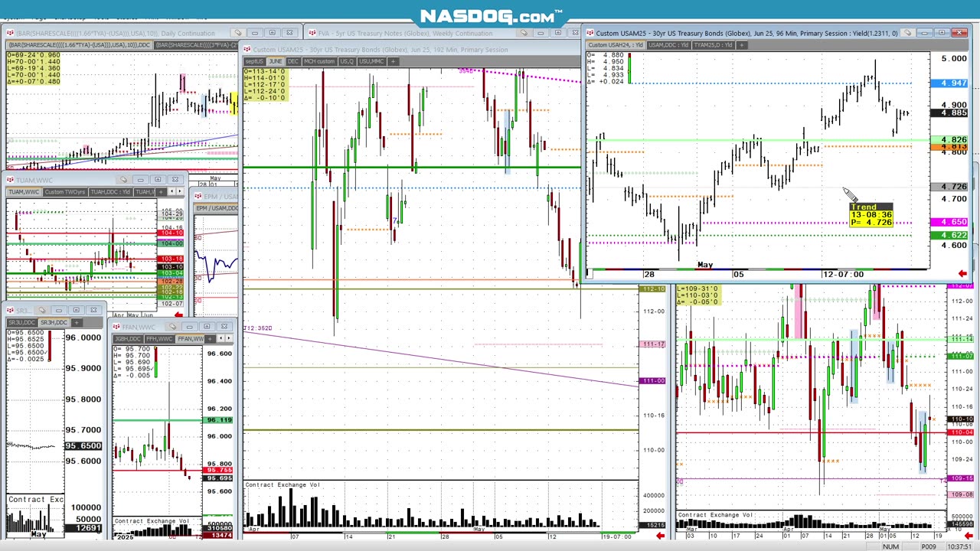This screenshot has width=980, height=551.
Task: Click the link icon in USAM25 yield chart window
Action: point(907,33)
